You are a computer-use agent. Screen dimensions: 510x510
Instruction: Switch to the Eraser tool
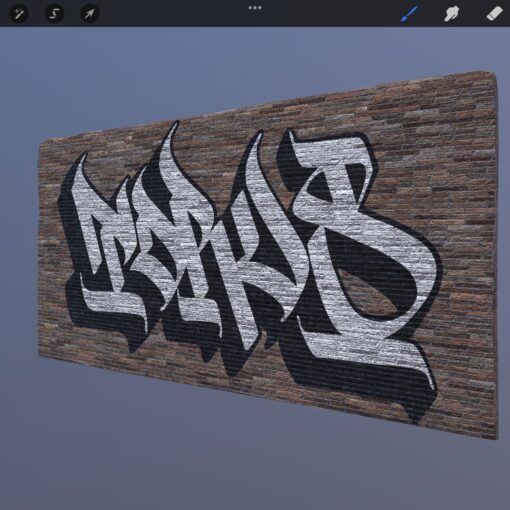point(494,14)
